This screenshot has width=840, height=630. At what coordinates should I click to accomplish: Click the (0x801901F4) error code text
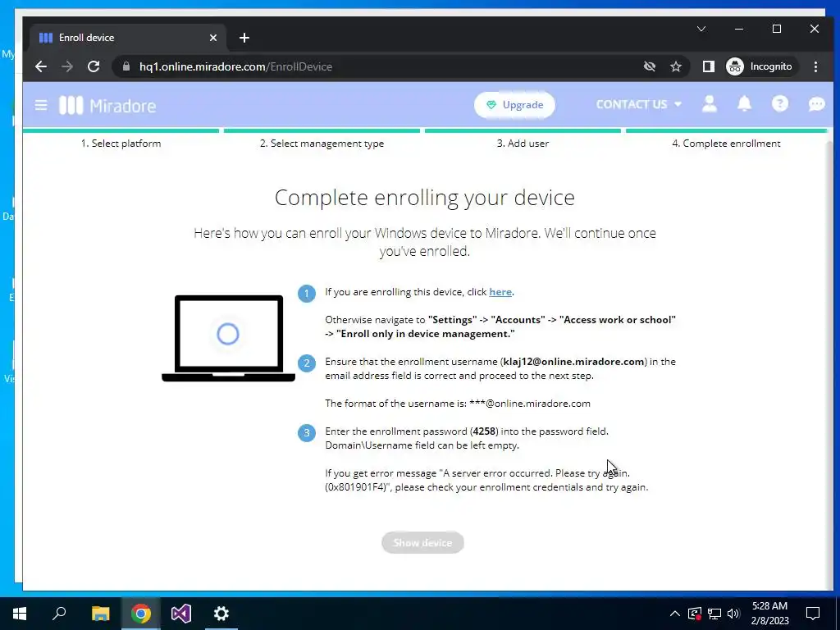[358, 487]
